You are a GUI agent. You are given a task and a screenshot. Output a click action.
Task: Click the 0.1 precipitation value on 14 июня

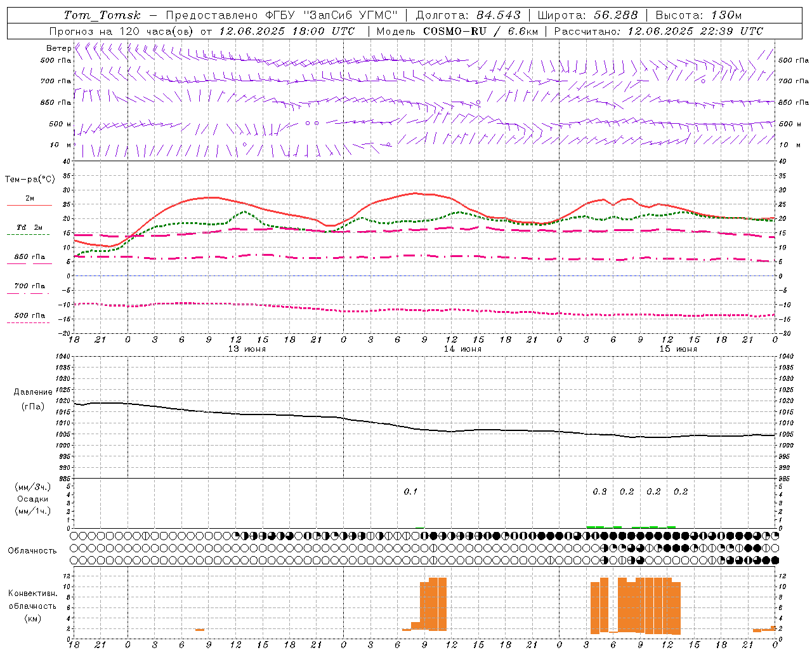[x=411, y=491]
